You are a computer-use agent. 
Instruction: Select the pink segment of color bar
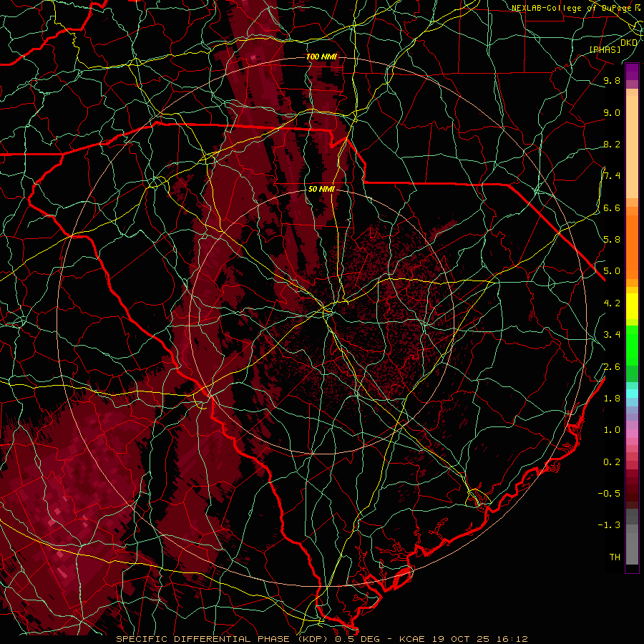(632, 434)
